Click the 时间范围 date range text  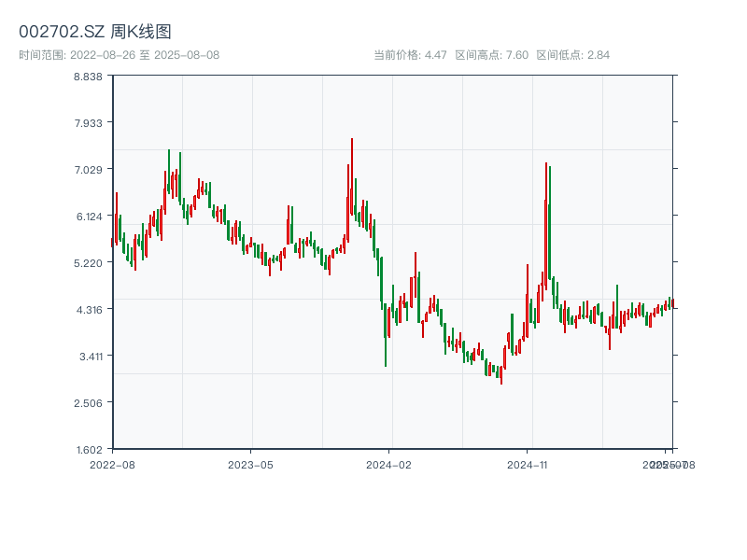120,55
